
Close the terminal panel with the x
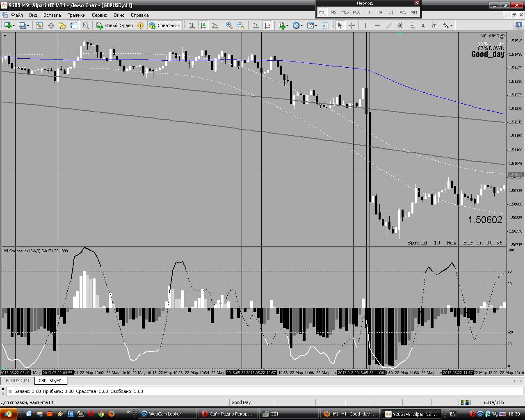pyautogui.click(x=3, y=389)
